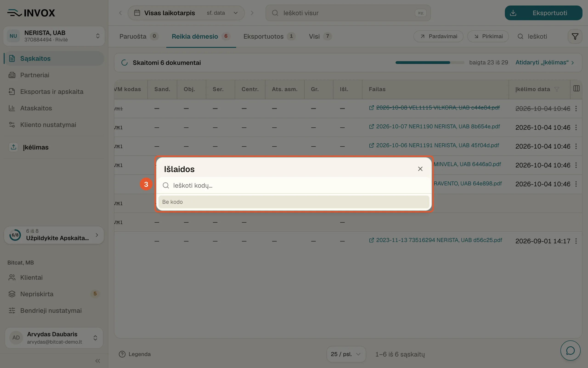Click the Įkėlimo data filter icon
The image size is (588, 368).
pos(557,89)
